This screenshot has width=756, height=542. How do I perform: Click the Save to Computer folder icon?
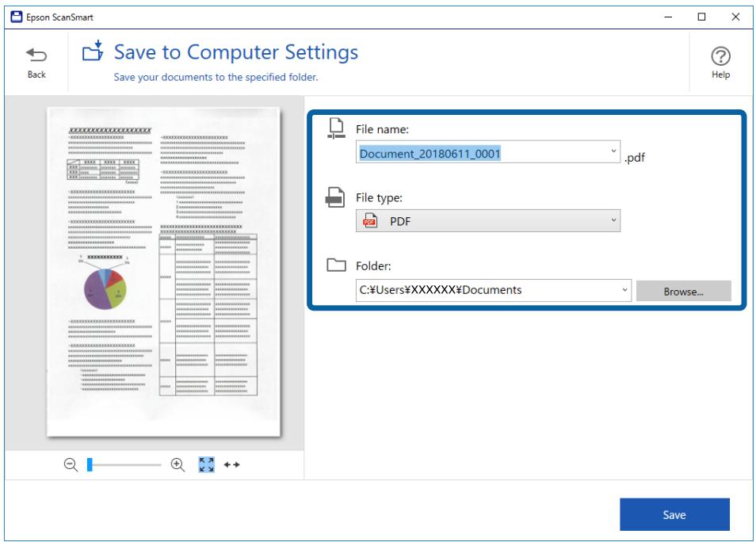tap(93, 51)
